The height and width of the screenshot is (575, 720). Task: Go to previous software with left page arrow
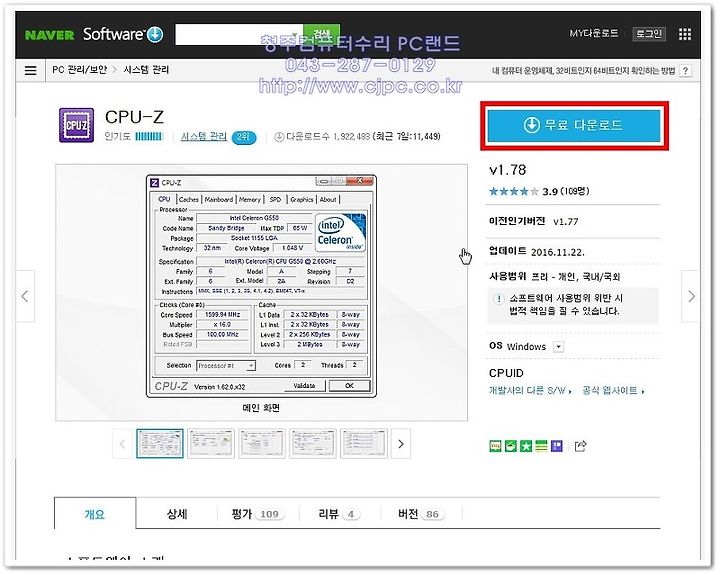tap(25, 296)
